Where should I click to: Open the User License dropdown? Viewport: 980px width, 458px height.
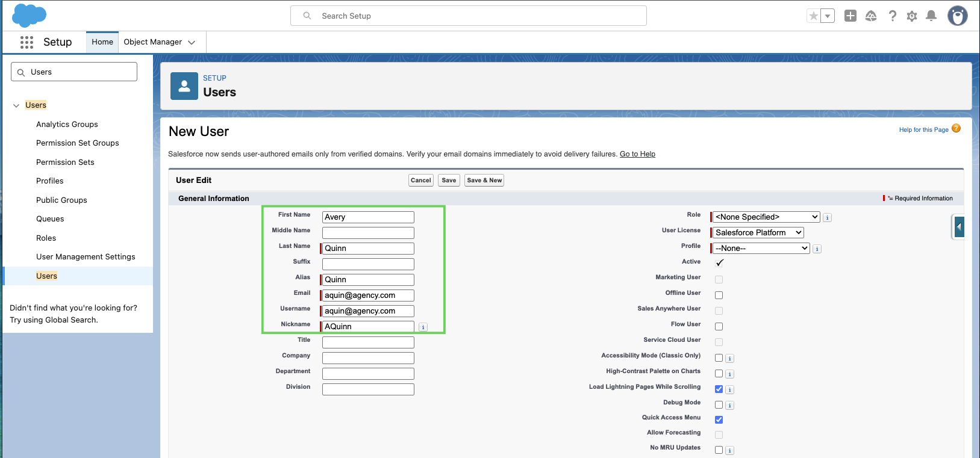coord(758,233)
